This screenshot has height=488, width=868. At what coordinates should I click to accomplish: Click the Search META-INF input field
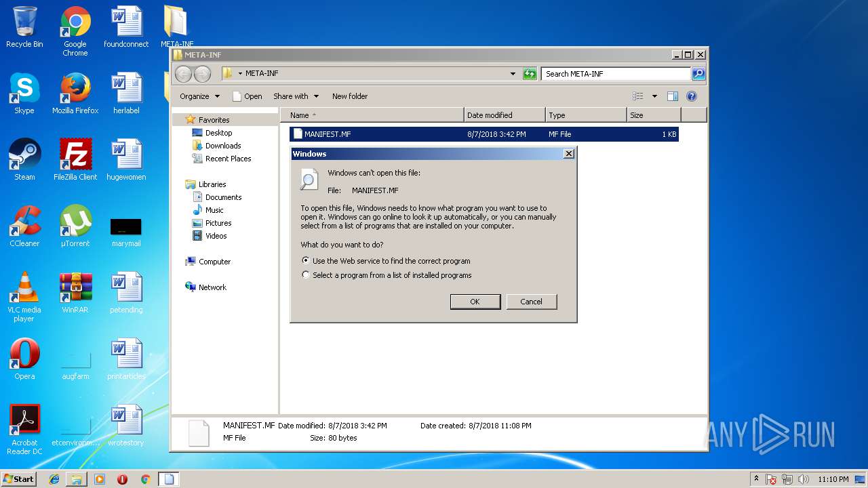pyautogui.click(x=616, y=74)
